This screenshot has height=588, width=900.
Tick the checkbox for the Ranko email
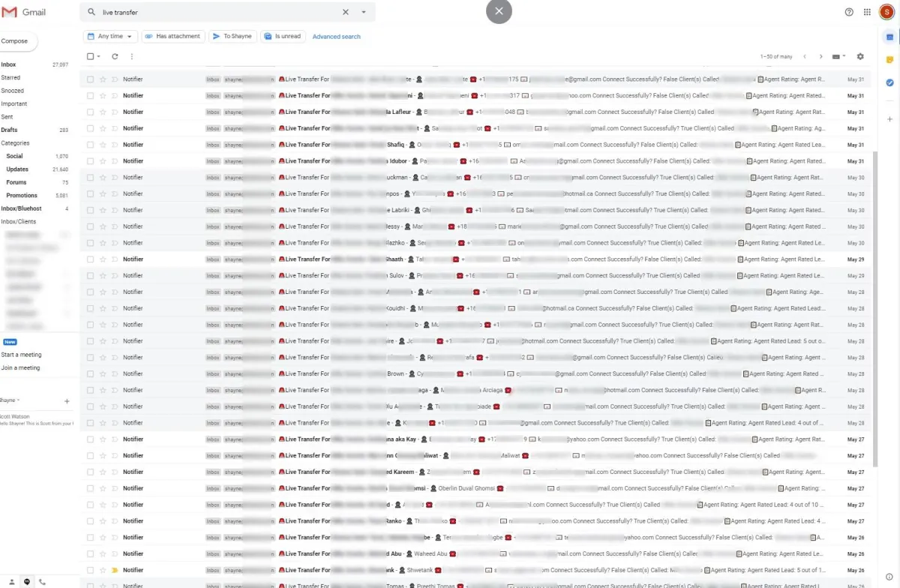pyautogui.click(x=90, y=521)
